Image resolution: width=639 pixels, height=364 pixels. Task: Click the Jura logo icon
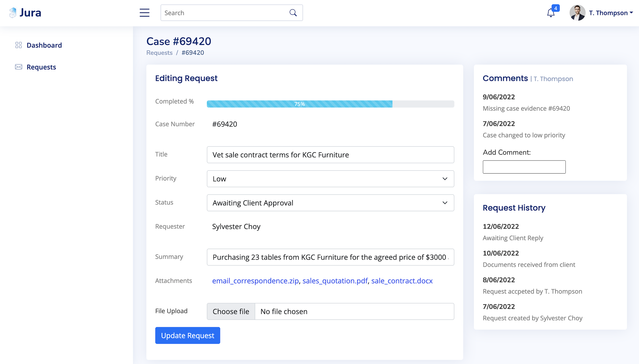pos(13,13)
